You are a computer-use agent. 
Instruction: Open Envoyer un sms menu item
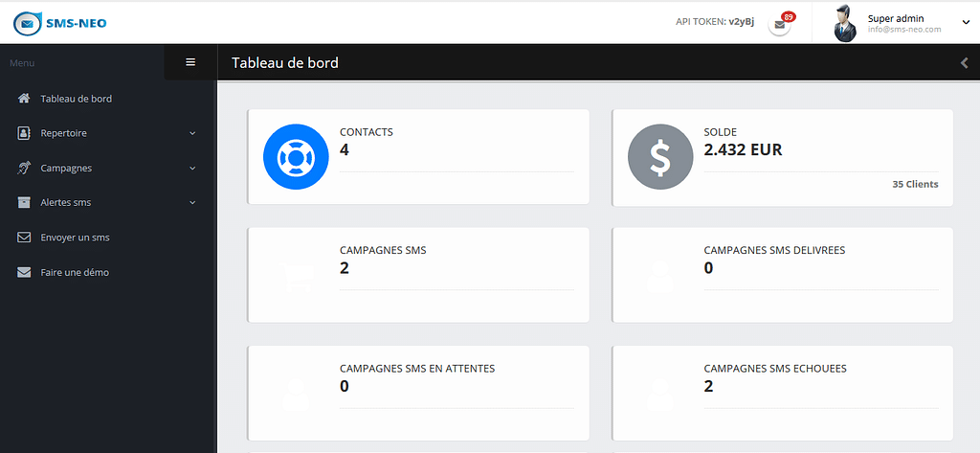tap(76, 238)
